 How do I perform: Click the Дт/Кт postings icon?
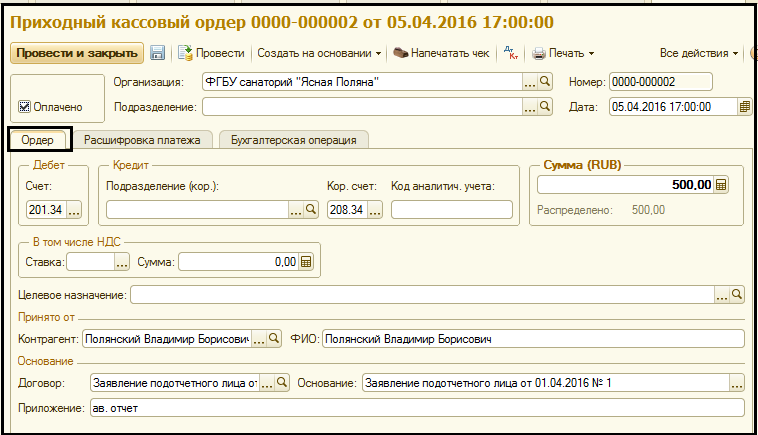coord(510,53)
